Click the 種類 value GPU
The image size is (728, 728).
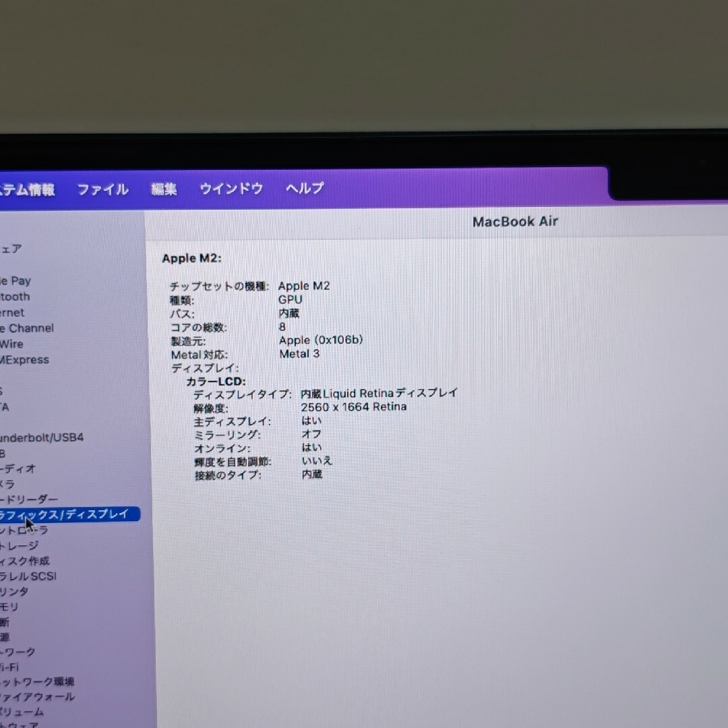click(290, 299)
